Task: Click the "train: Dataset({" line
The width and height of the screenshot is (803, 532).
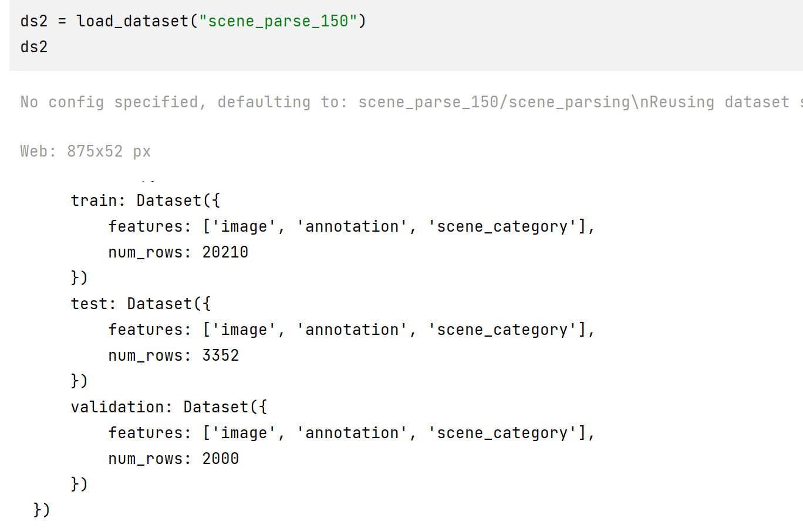Action: pyautogui.click(x=145, y=201)
